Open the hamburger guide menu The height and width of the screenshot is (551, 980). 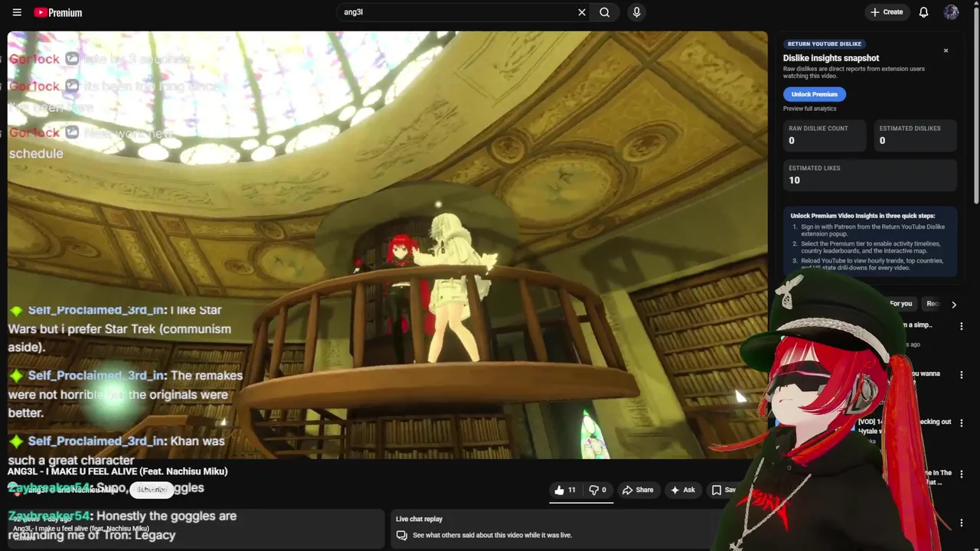(x=17, y=12)
